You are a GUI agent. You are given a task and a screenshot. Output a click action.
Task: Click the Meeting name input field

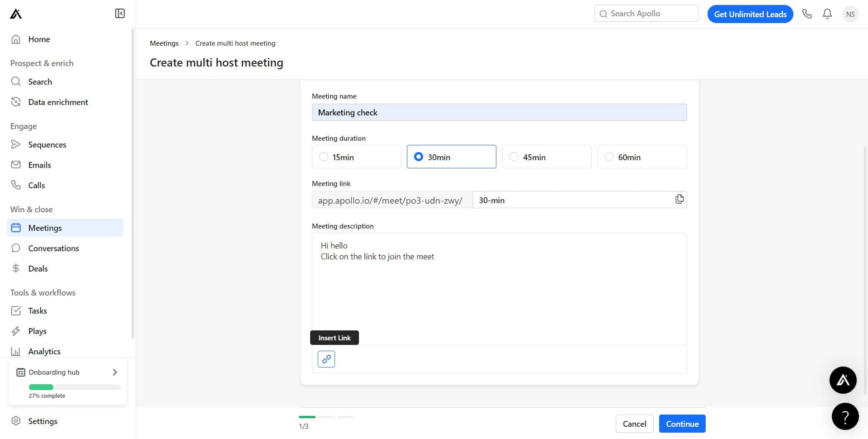[499, 112]
